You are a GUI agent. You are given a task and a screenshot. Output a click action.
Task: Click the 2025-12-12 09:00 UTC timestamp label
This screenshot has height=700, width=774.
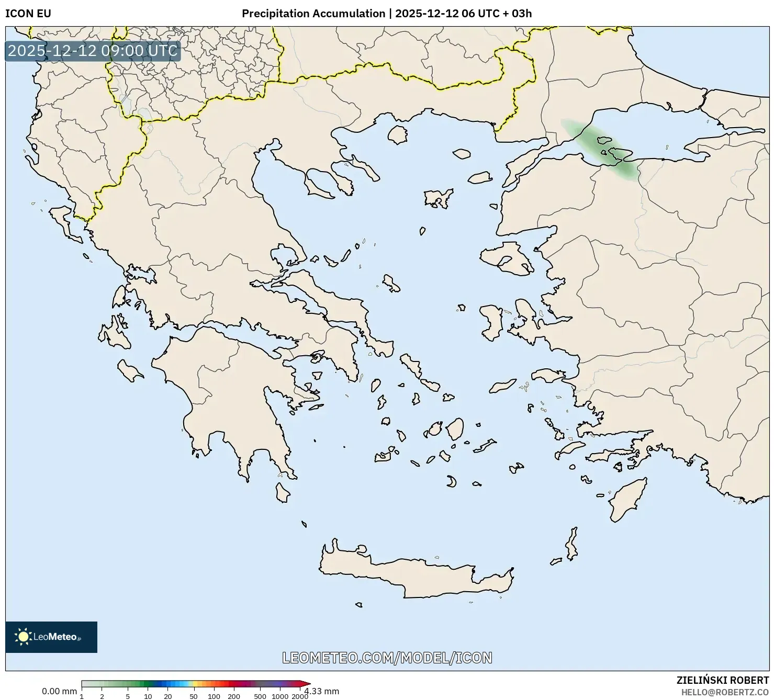pyautogui.click(x=93, y=51)
